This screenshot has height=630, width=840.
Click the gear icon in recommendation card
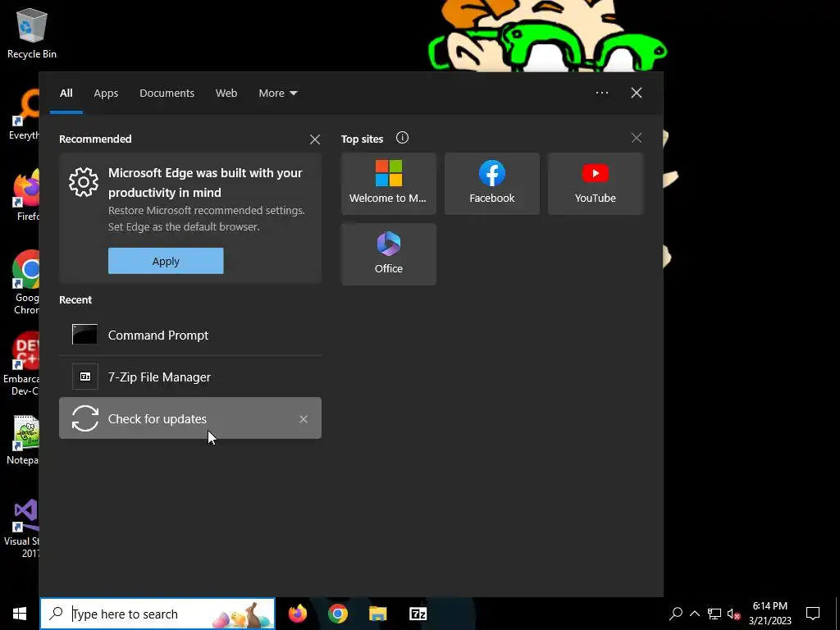pyautogui.click(x=84, y=182)
